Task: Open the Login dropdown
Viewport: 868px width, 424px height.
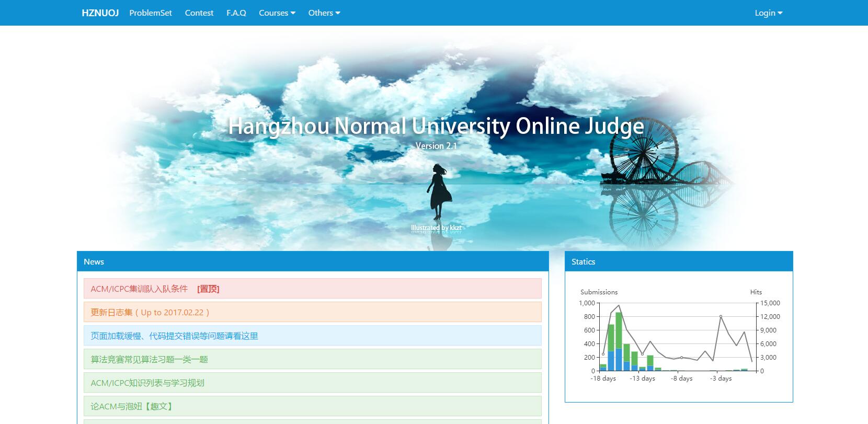Action: [769, 13]
